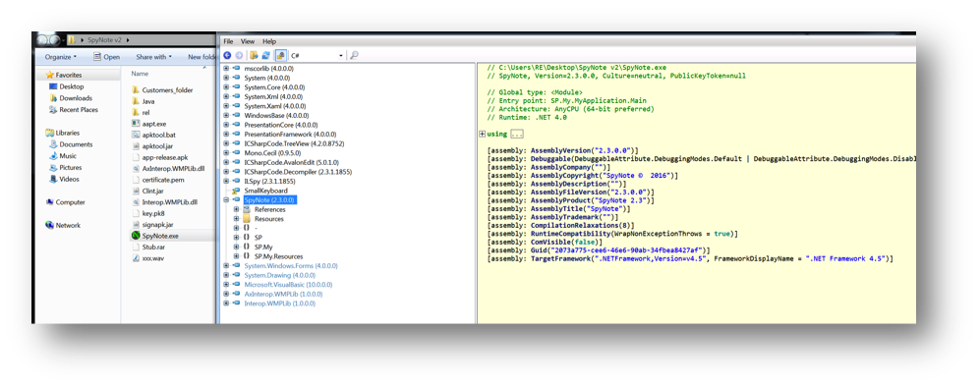This screenshot has width=980, height=387.
Task: Click the Open assembly folder toolbar icon
Action: tap(254, 56)
